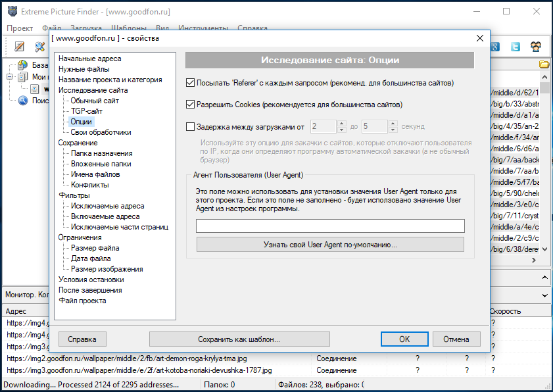Select Исследование сайта in the tree
553x392 pixels.
coord(93,90)
